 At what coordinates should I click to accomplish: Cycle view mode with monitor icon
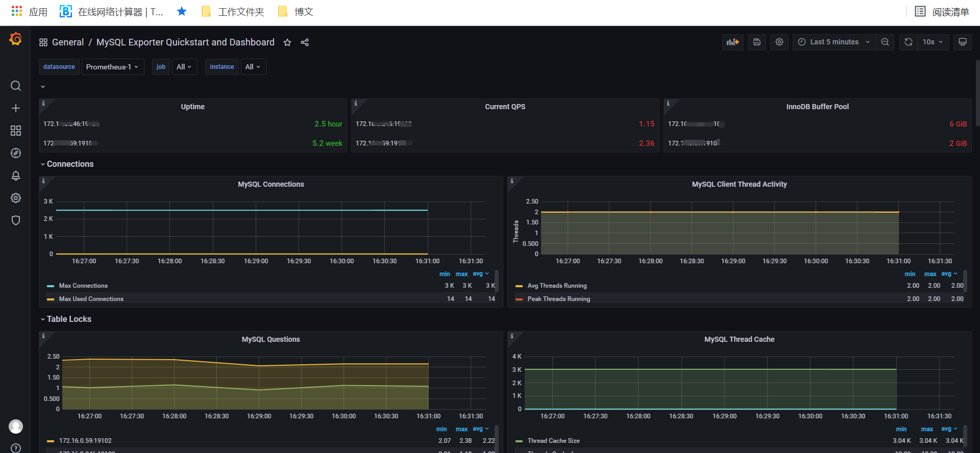tap(963, 42)
